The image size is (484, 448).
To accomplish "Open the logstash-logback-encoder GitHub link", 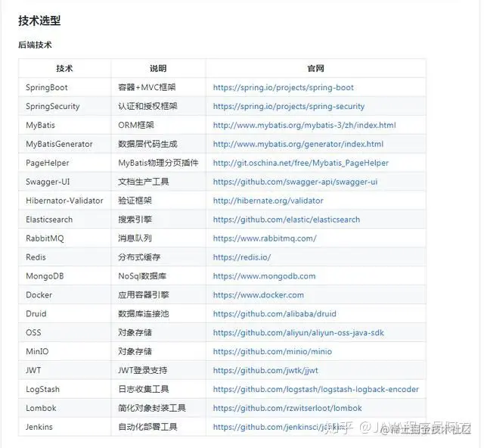I will [x=316, y=389].
